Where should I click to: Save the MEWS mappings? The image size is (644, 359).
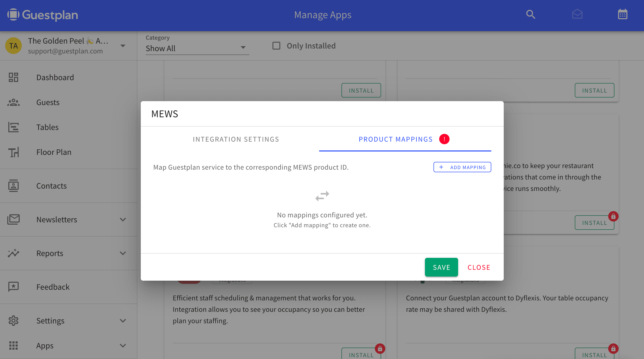coord(441,267)
